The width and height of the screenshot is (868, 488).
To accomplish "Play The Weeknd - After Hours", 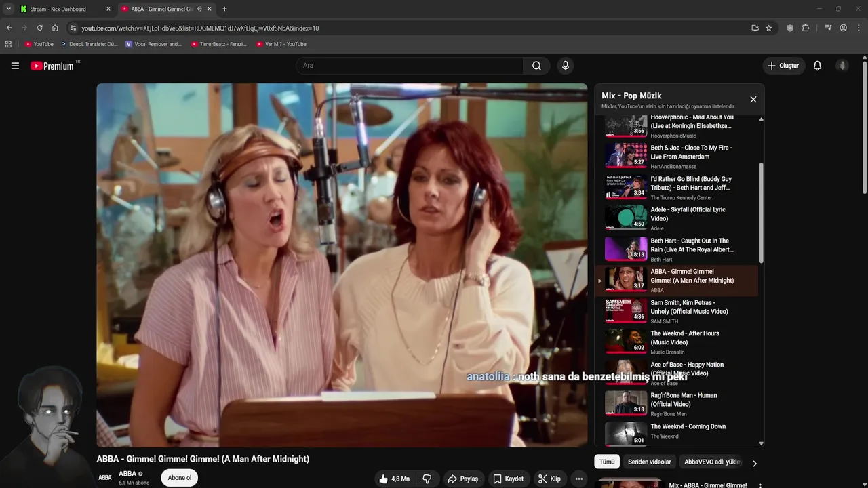I will (676, 342).
